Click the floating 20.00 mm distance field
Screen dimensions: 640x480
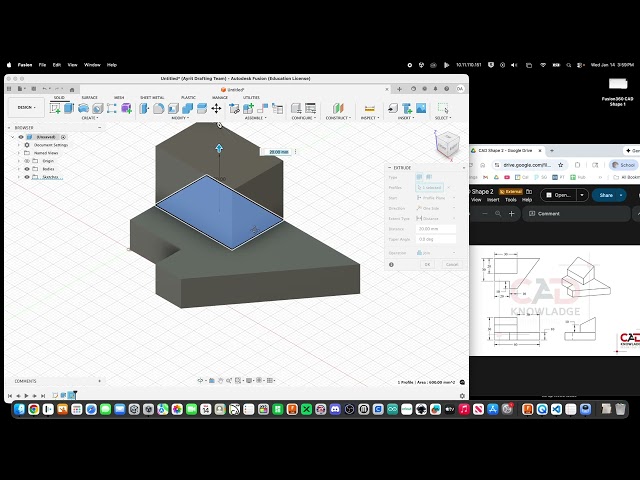(279, 152)
